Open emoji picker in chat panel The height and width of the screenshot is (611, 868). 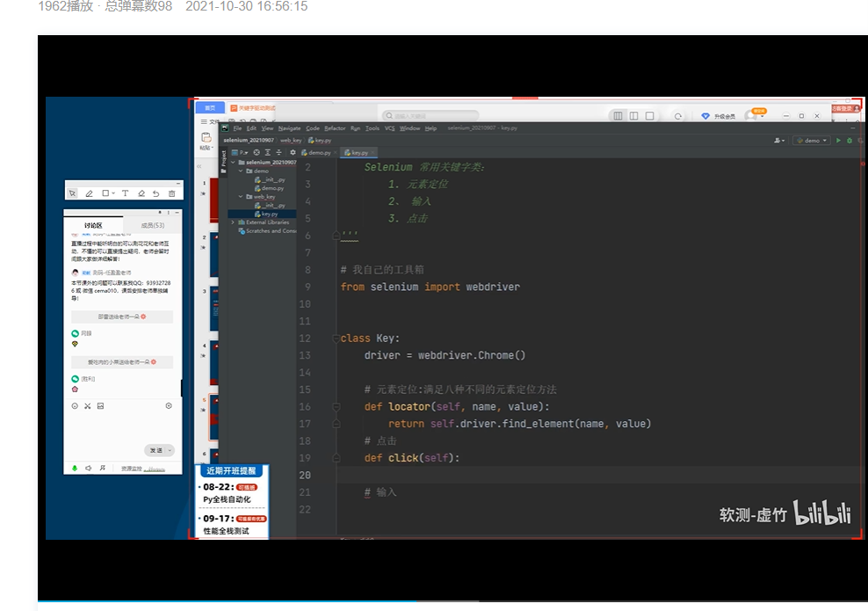[x=75, y=406]
